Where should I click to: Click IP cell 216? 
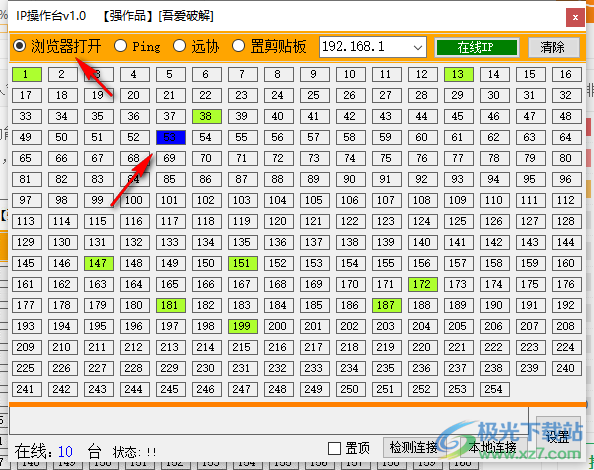278,347
